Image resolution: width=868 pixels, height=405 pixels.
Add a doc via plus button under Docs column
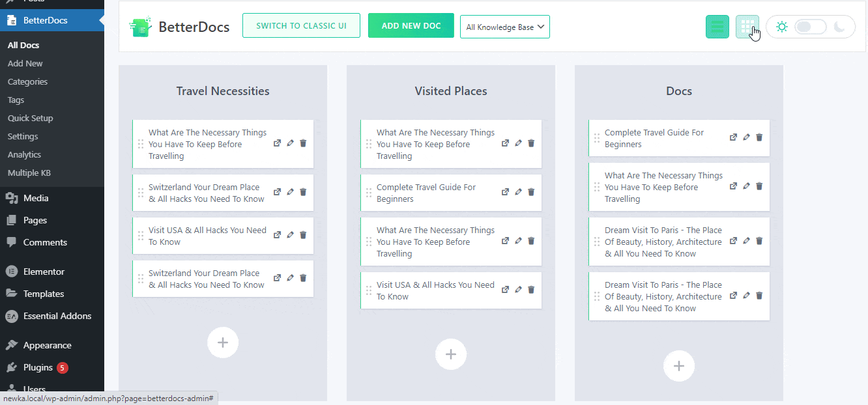point(679,366)
